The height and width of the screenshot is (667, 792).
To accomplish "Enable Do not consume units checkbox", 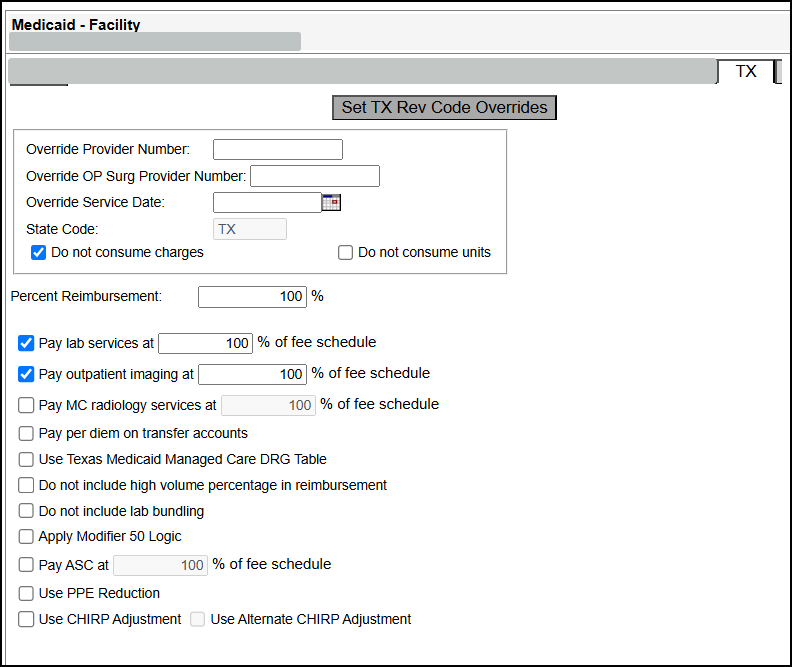I will tap(345, 252).
